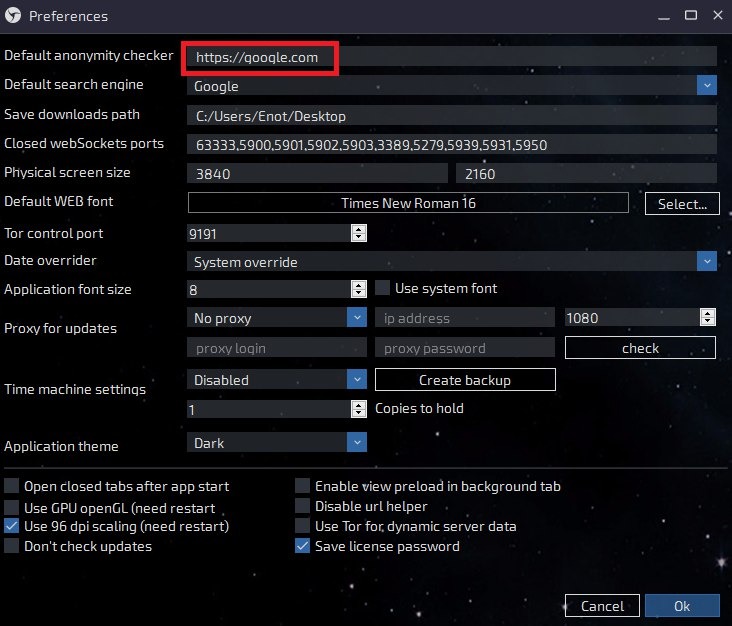Click the proxy login field

[x=277, y=348]
